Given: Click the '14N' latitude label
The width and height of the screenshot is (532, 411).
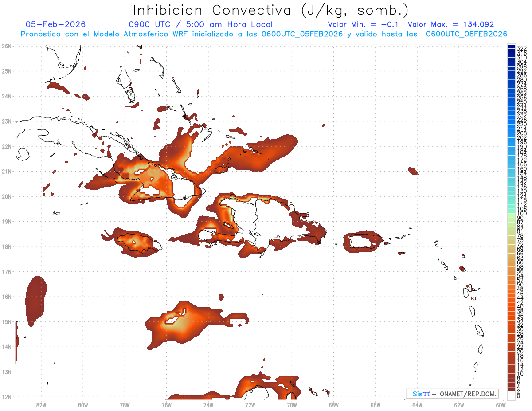Looking at the screenshot, I should pos(7,347).
